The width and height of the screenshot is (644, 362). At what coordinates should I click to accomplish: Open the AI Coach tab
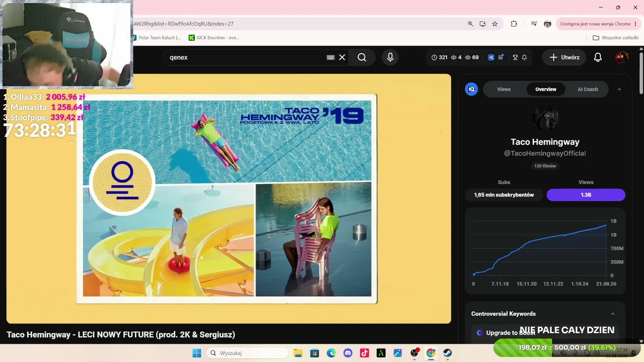pos(588,89)
